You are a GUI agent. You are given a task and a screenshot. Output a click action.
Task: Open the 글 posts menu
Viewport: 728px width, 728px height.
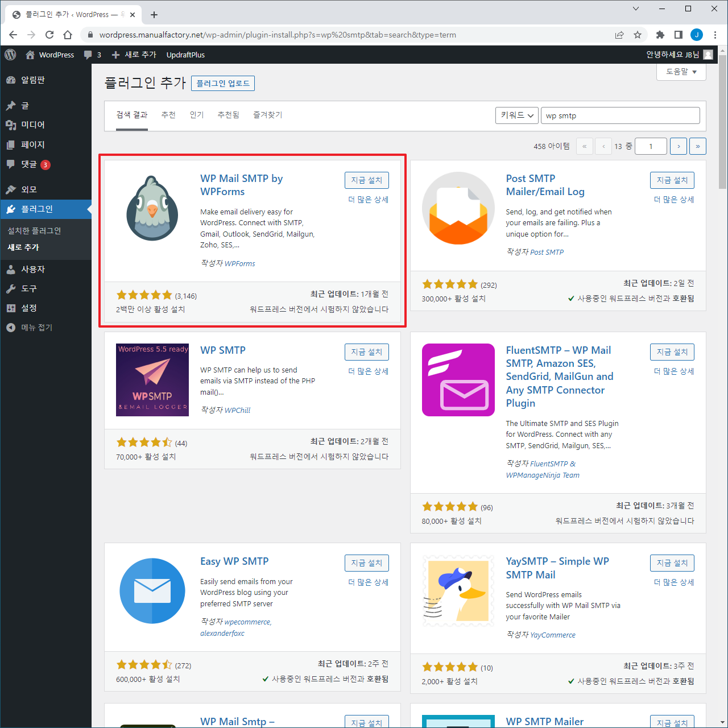click(x=45, y=105)
